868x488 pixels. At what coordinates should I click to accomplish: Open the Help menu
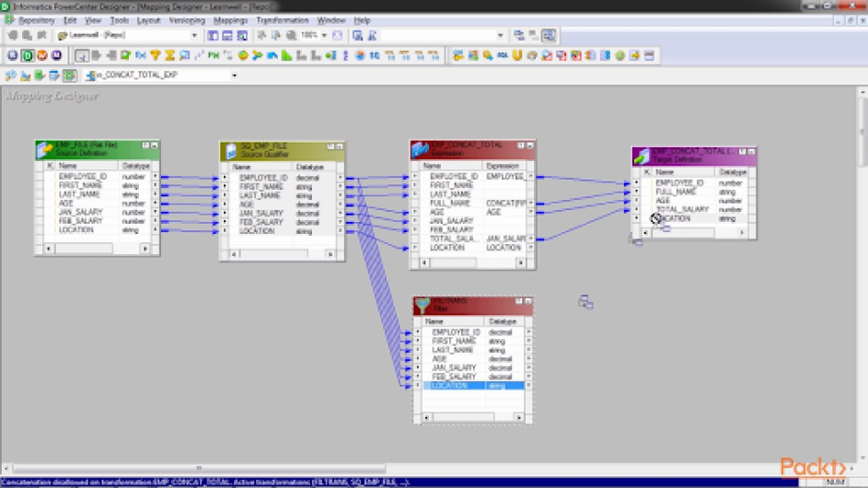362,20
